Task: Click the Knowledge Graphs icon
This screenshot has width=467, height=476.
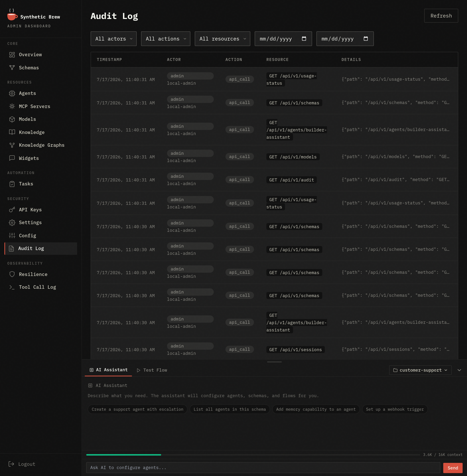Action: (x=12, y=145)
